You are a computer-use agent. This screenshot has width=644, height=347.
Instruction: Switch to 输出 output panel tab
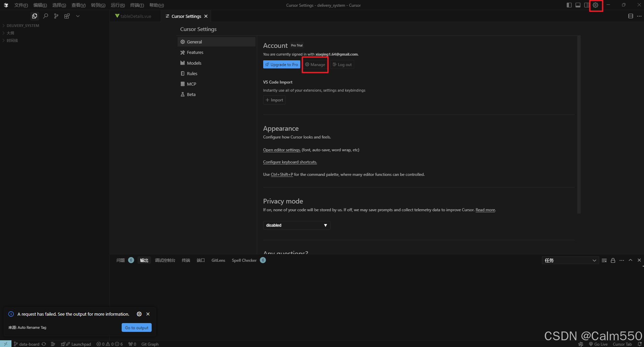144,260
